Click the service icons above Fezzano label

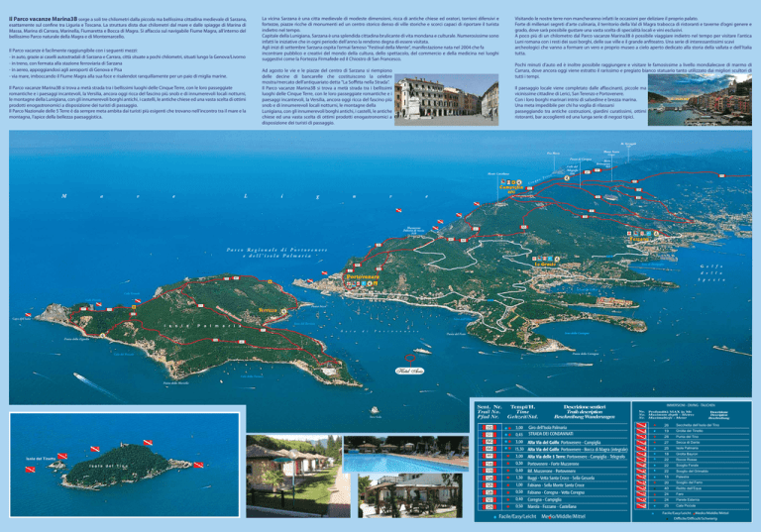tap(642, 234)
